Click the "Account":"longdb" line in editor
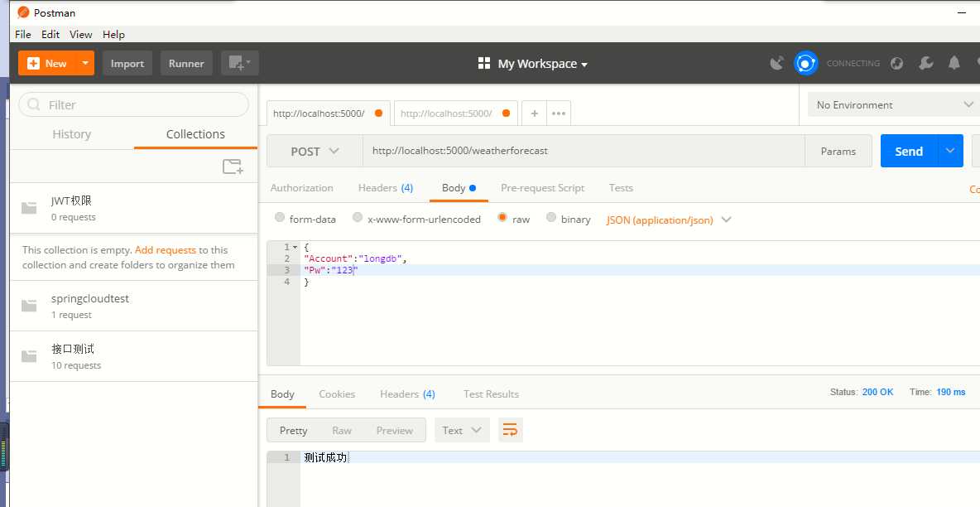Viewport: 980px width, 507px height. [355, 258]
